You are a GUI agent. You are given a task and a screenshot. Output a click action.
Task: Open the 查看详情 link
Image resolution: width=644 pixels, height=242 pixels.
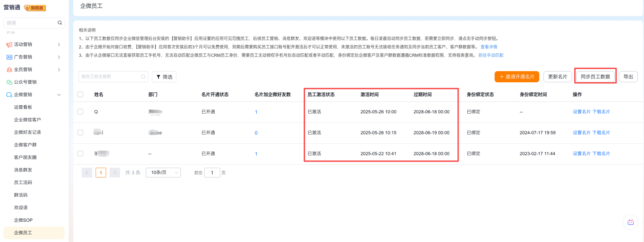point(489,47)
